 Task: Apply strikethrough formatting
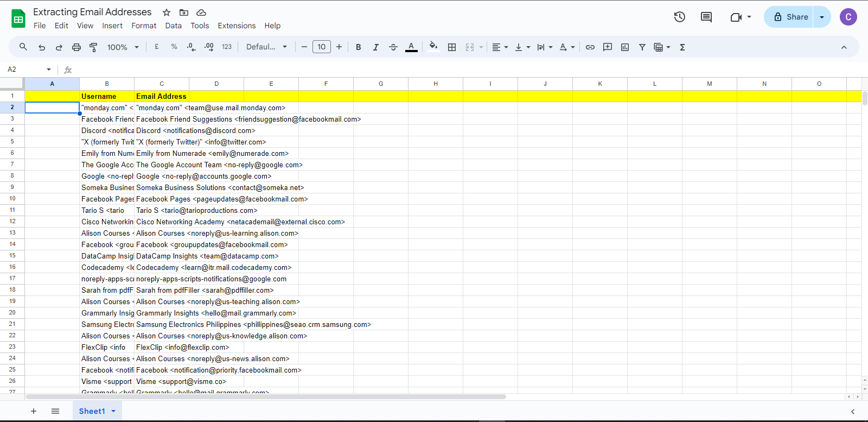(x=393, y=47)
